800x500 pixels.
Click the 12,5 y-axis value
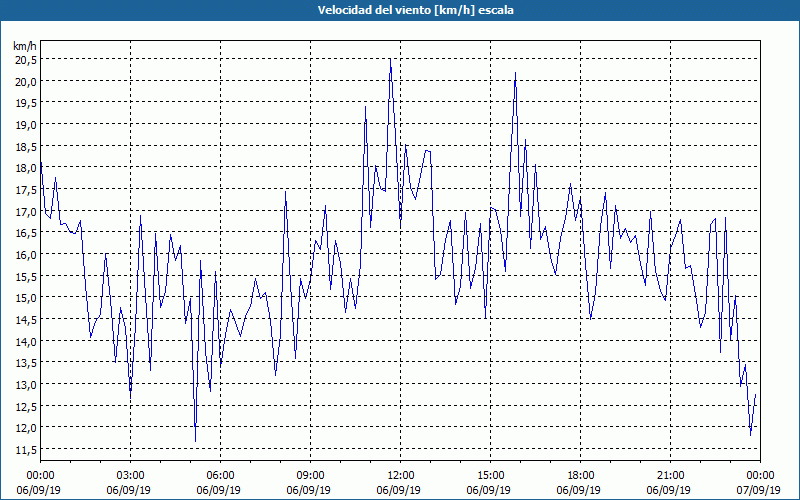click(27, 407)
